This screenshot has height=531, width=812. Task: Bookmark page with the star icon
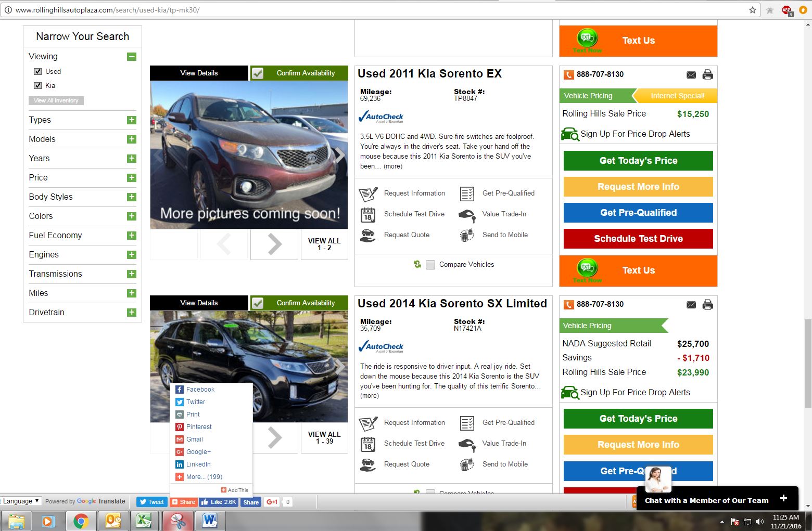tap(752, 10)
